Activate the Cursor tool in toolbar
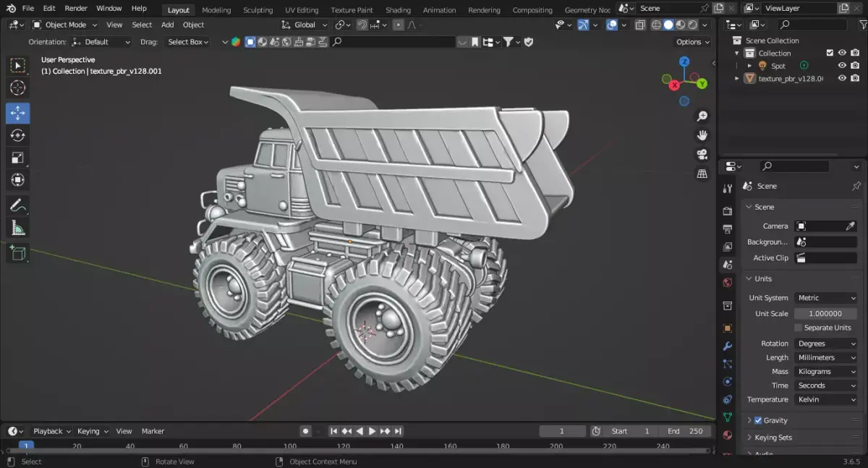Screen dimensions: 868x468 tap(17, 88)
